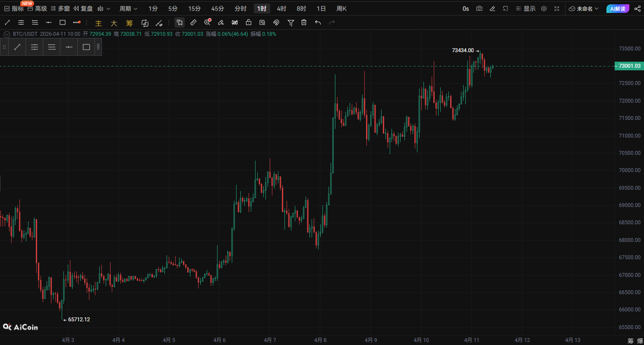Toggle 筹 at the bottom-right corner
This screenshot has width=644, height=345.
coord(631,341)
